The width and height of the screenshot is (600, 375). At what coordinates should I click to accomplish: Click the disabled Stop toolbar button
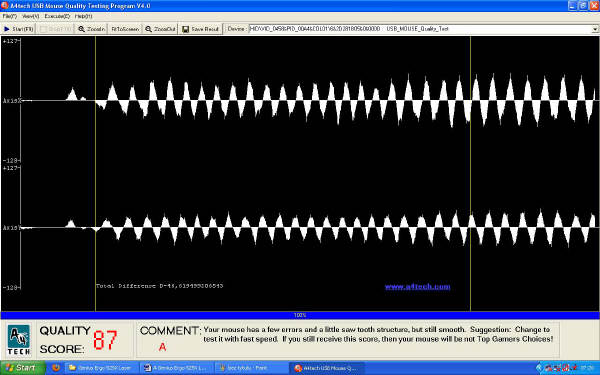(55, 29)
